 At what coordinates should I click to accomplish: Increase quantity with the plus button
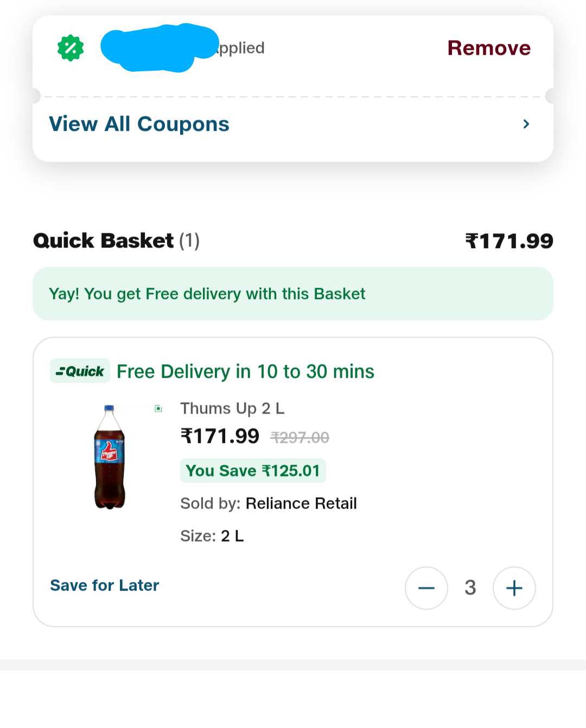pos(514,588)
